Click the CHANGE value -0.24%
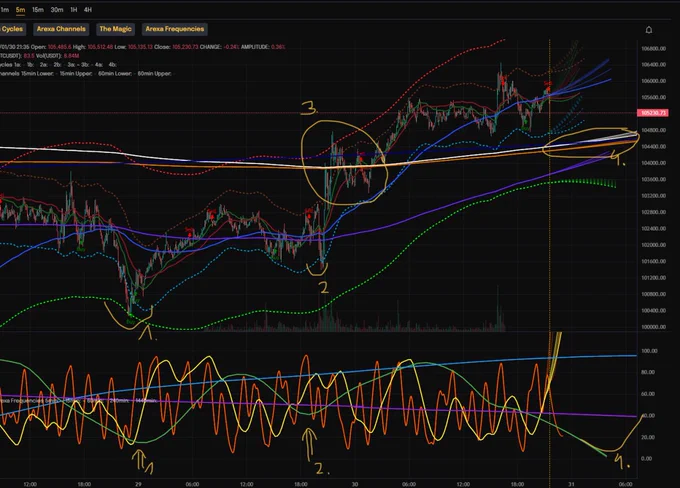680x488 pixels. point(230,47)
